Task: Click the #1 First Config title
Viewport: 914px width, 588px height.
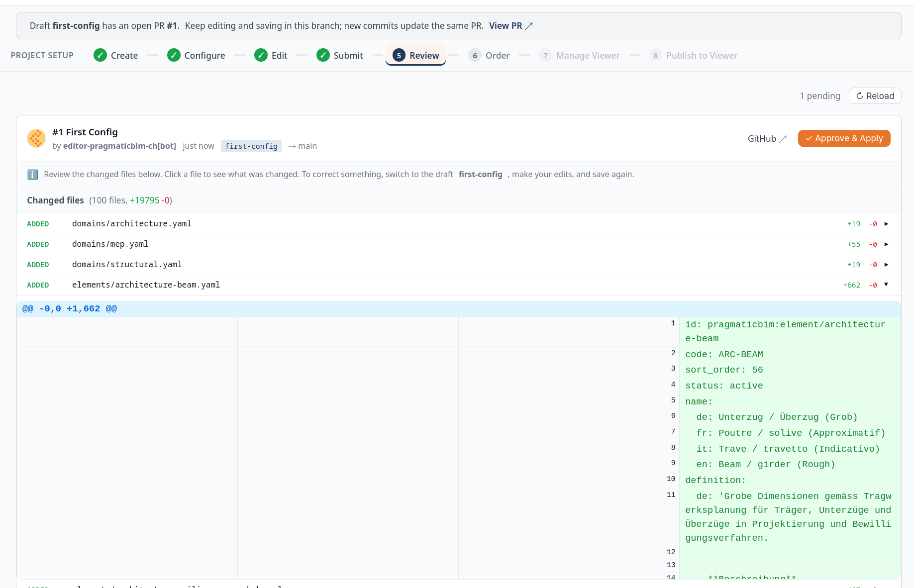Action: point(85,132)
